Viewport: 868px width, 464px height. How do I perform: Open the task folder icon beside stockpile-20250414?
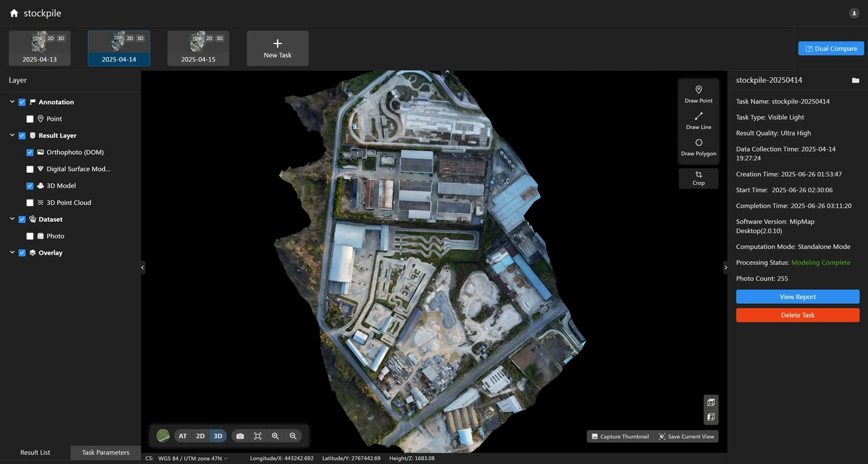855,81
